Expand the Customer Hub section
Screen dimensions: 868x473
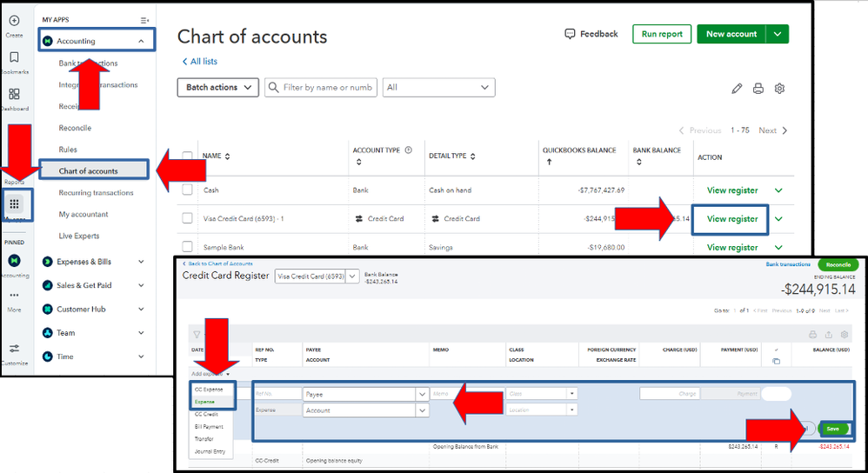click(141, 310)
